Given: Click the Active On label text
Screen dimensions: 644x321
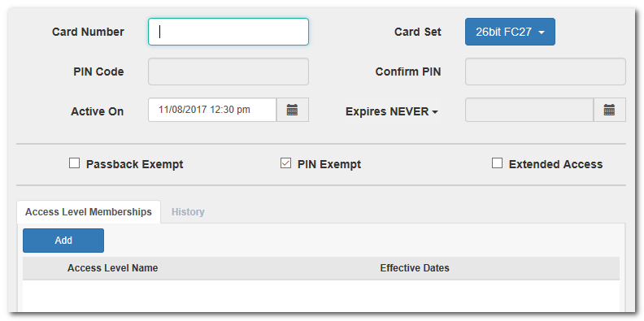Looking at the screenshot, I should [x=98, y=111].
